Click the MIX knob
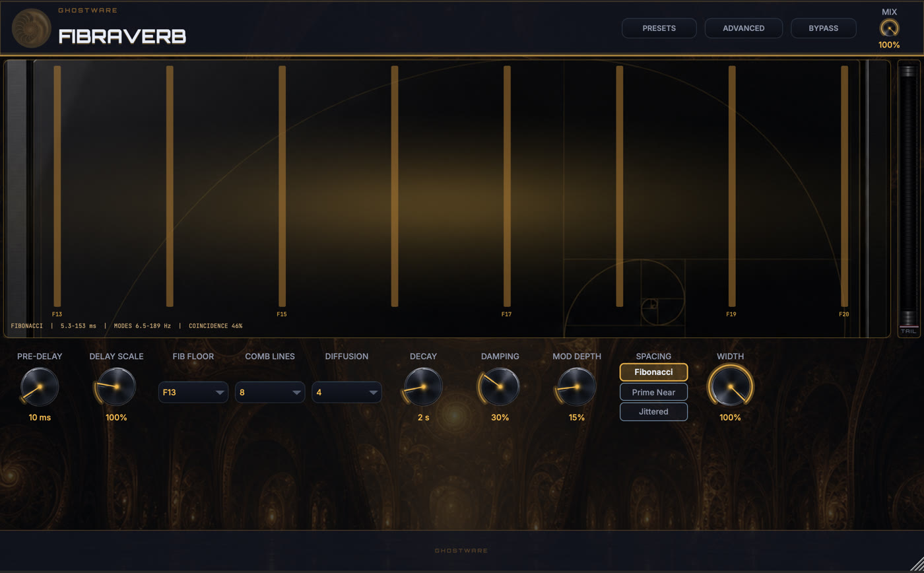Viewport: 924px width, 573px height. pos(889,28)
